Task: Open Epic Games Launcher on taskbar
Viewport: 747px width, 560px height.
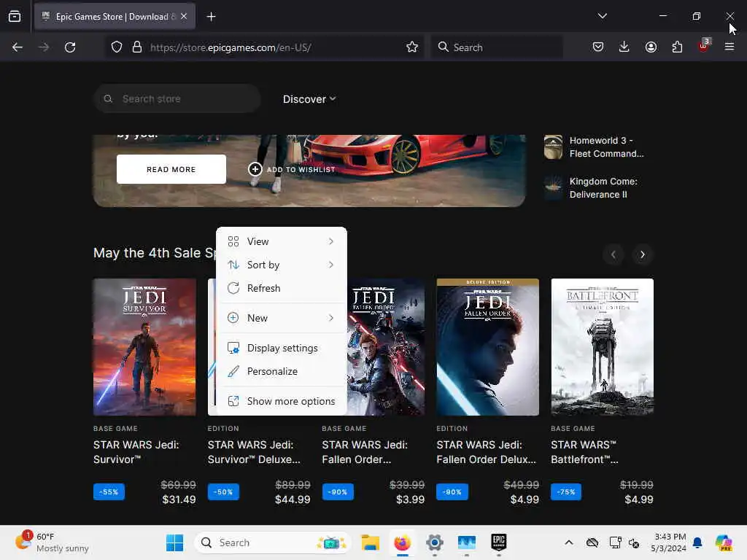Action: (499, 542)
